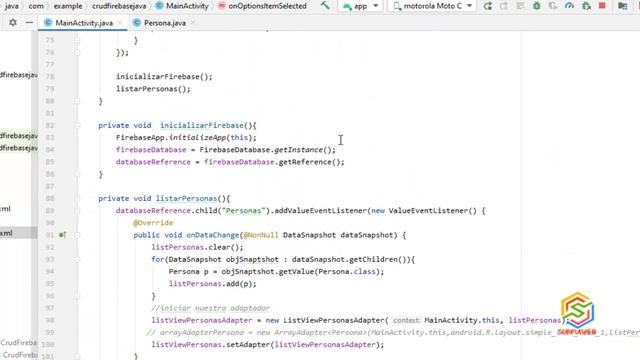
Task: Click the "Personas" string on line 89
Action: coord(243,211)
